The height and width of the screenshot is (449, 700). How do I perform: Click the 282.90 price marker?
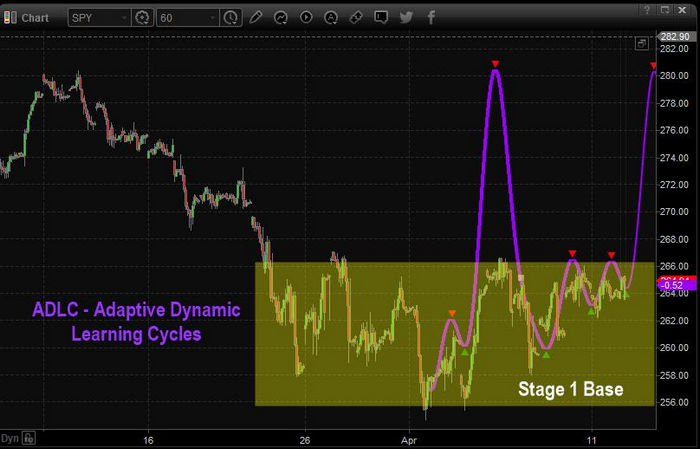[x=675, y=37]
